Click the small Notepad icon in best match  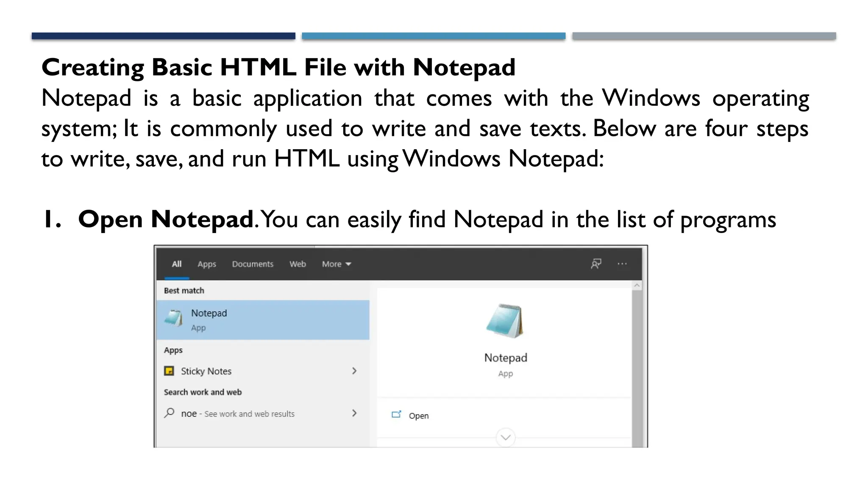pyautogui.click(x=174, y=318)
